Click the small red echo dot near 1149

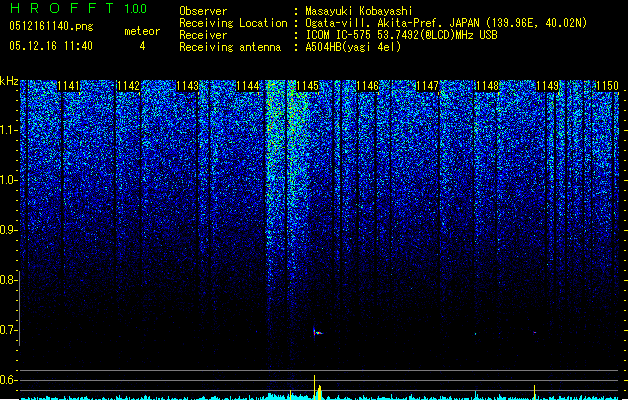[535, 333]
